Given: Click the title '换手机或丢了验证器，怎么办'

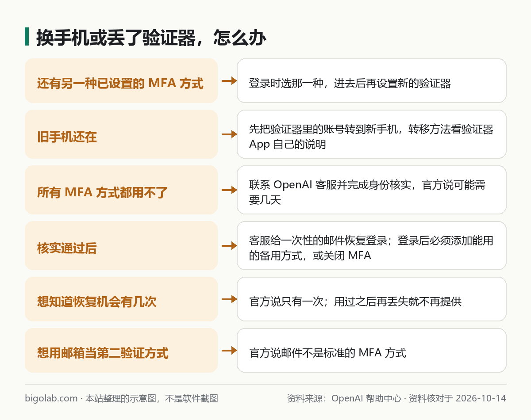Looking at the screenshot, I should pos(151,38).
